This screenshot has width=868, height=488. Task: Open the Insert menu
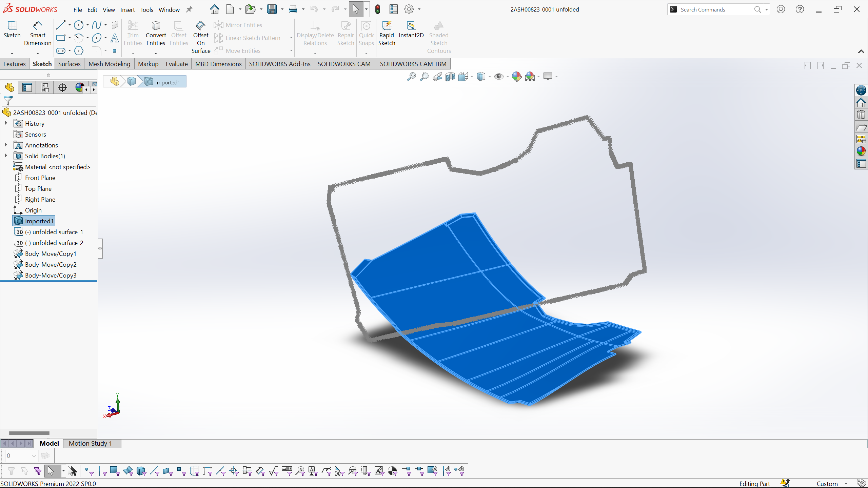pos(127,10)
